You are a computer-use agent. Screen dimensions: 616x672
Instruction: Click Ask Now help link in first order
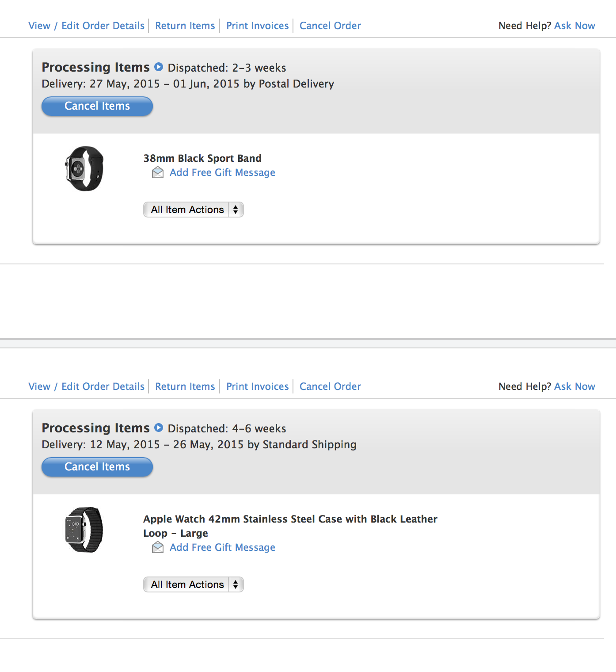[x=574, y=26]
